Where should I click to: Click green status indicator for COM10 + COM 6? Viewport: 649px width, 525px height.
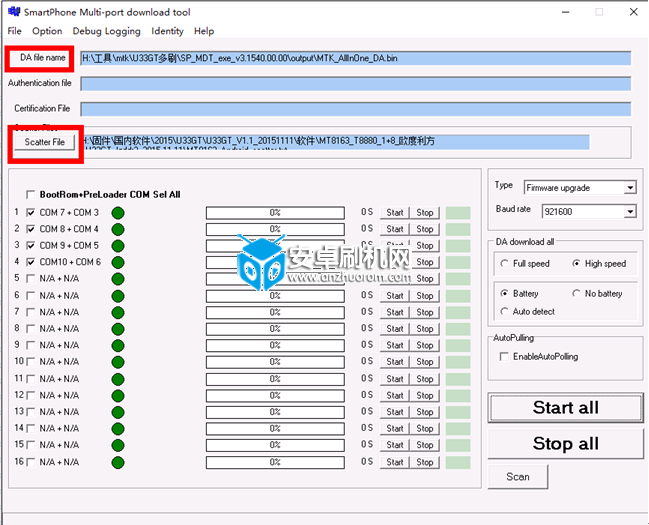click(118, 262)
